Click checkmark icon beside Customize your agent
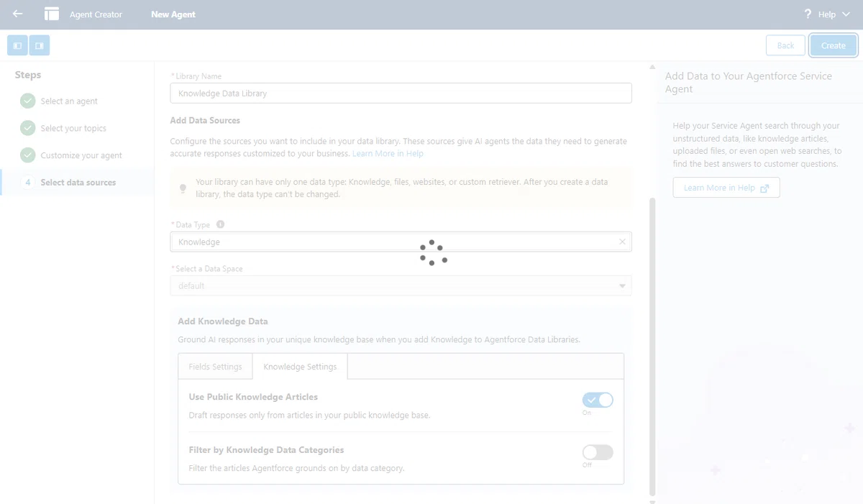 point(28,155)
